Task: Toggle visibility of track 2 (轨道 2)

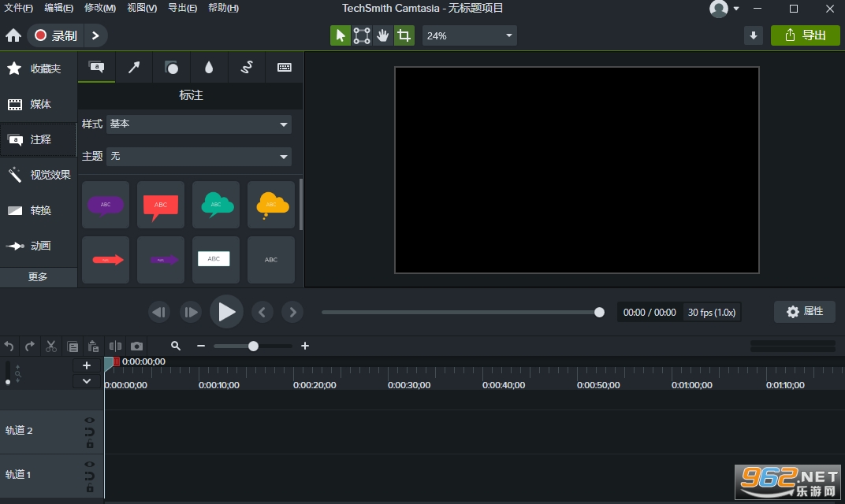Action: (x=89, y=420)
